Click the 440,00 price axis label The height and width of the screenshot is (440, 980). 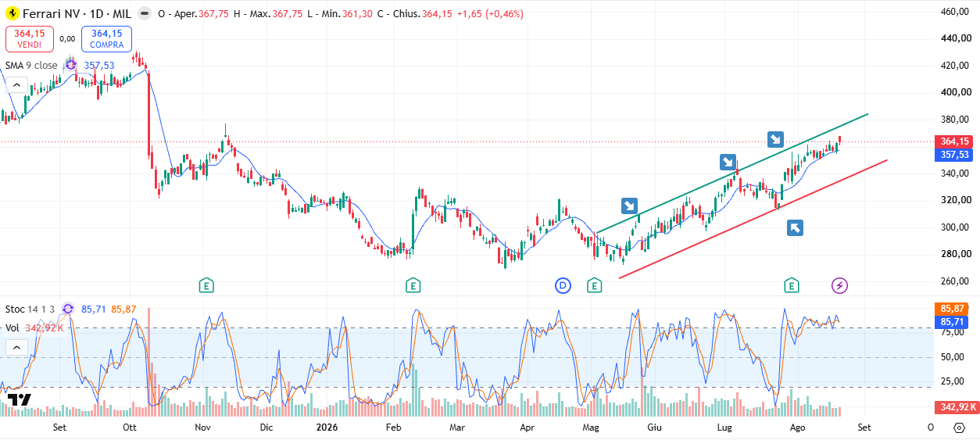point(956,38)
